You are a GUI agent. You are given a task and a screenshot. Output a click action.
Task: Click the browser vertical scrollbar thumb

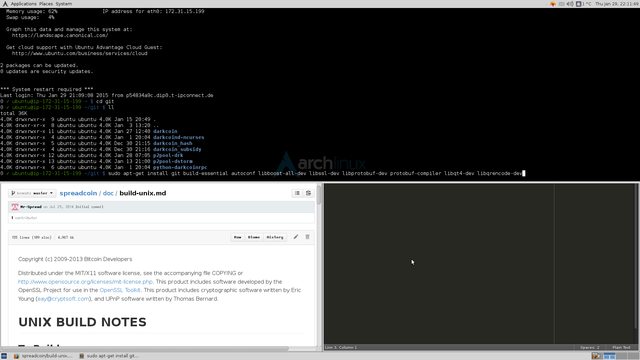[319, 194]
